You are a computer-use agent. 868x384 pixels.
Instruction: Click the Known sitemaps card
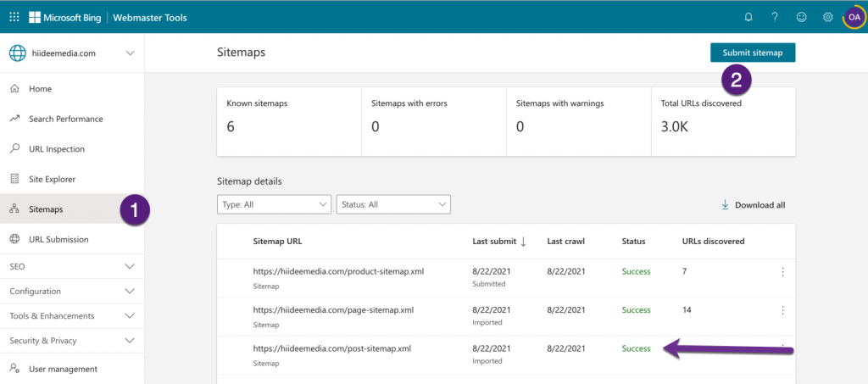click(x=289, y=121)
